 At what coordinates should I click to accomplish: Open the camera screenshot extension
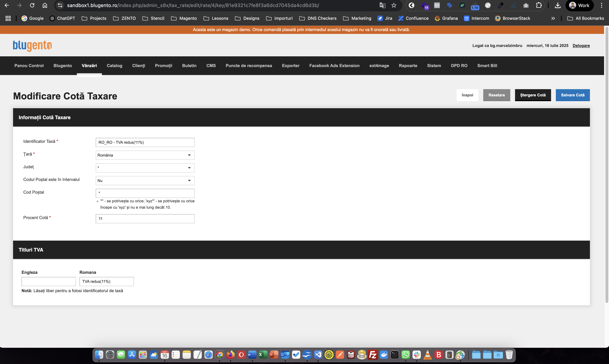[x=526, y=5]
